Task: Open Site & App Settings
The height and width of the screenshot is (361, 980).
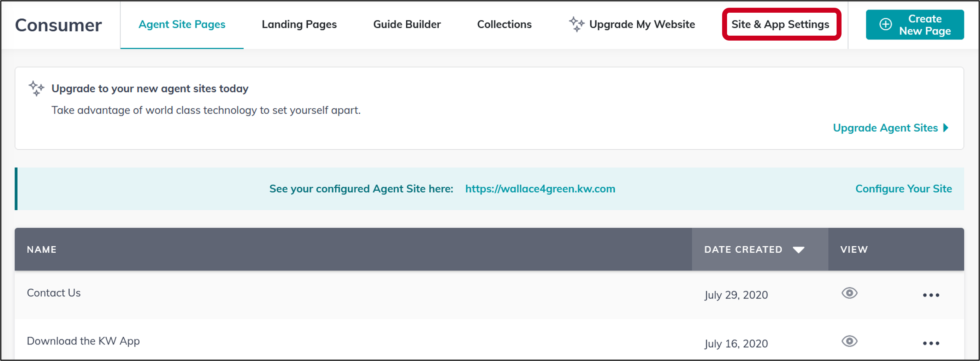Action: coord(780,24)
